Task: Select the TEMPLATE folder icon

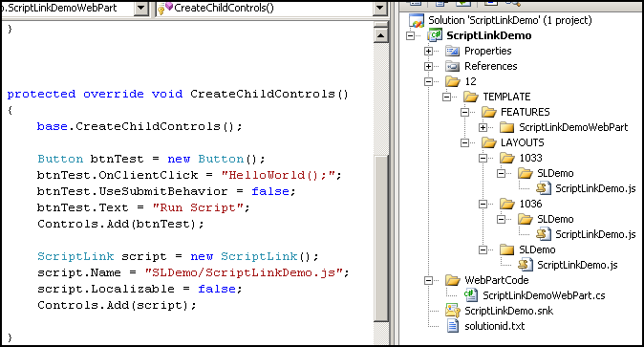Action: pos(471,97)
